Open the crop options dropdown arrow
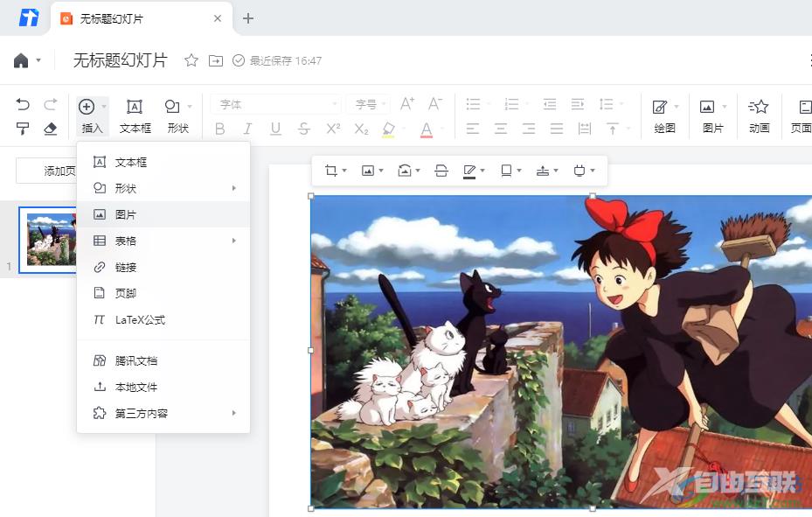 coord(344,171)
